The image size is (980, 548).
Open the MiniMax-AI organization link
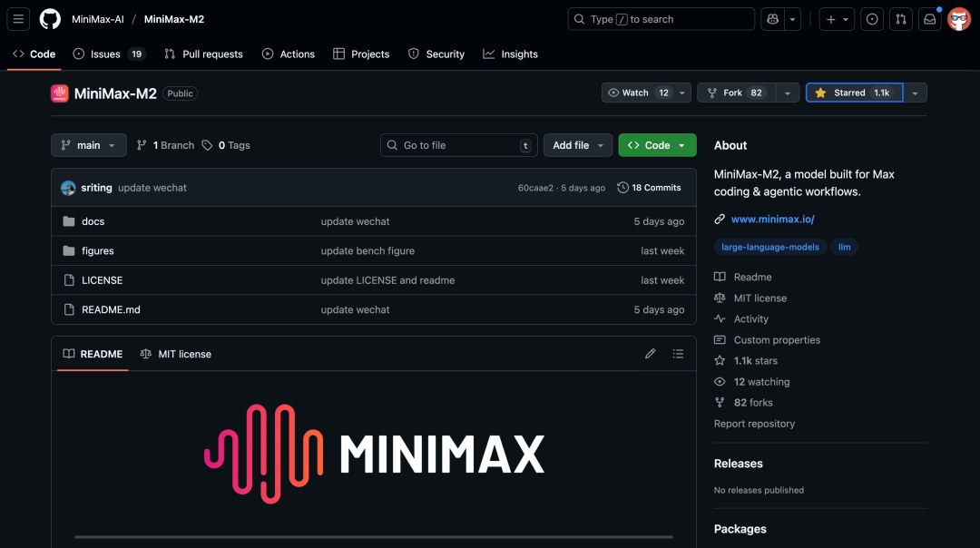[98, 19]
